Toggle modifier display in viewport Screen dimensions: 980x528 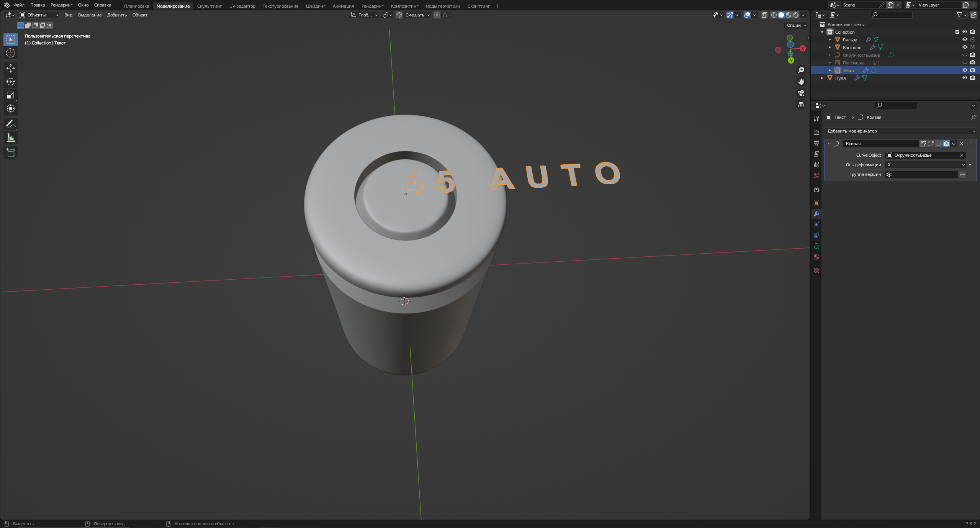coord(939,144)
